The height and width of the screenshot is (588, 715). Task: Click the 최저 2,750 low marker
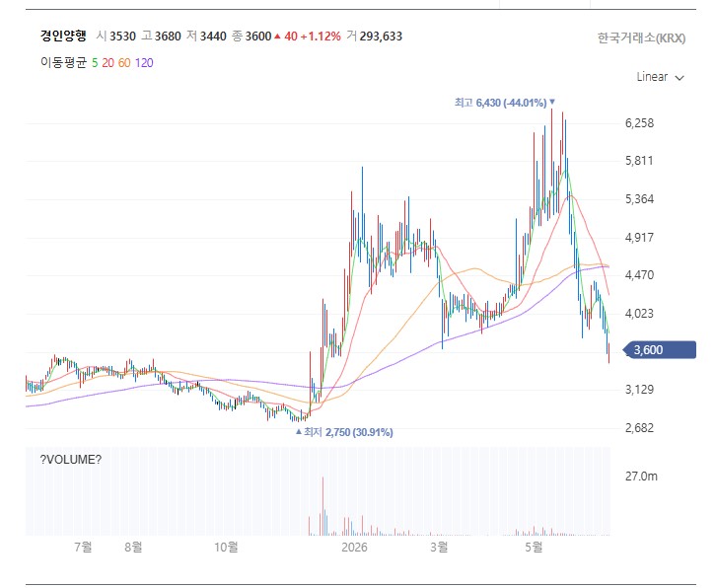[x=344, y=432]
